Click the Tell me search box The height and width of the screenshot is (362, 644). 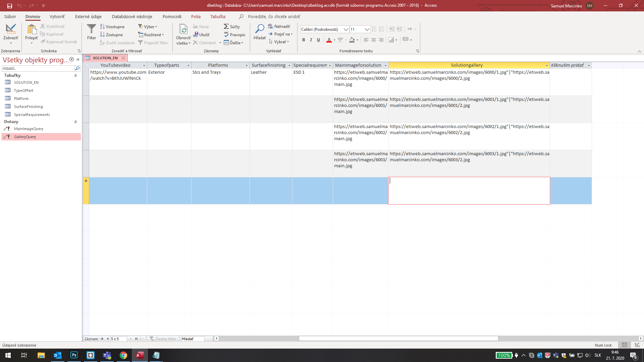[274, 16]
